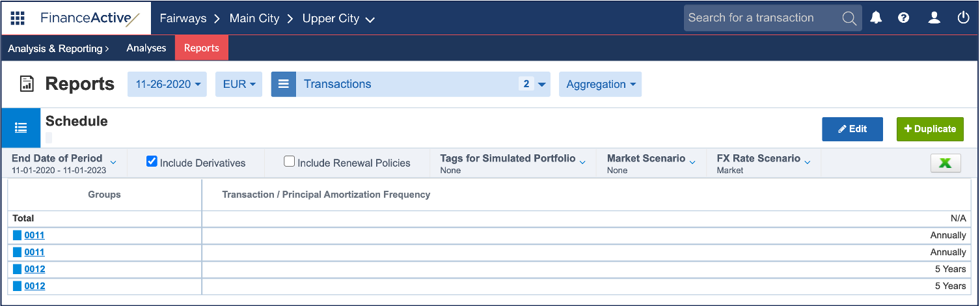The height and width of the screenshot is (306, 980).
Task: Click the notifications bell icon
Action: click(x=877, y=18)
